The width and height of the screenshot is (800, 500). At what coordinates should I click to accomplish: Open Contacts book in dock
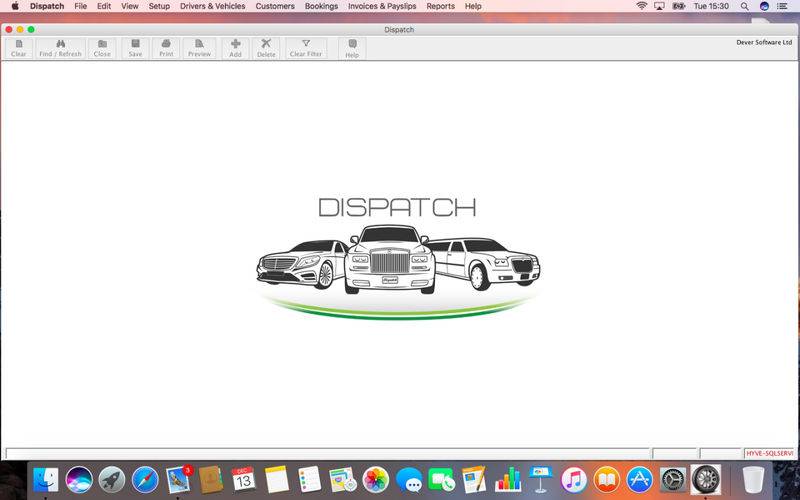point(211,480)
